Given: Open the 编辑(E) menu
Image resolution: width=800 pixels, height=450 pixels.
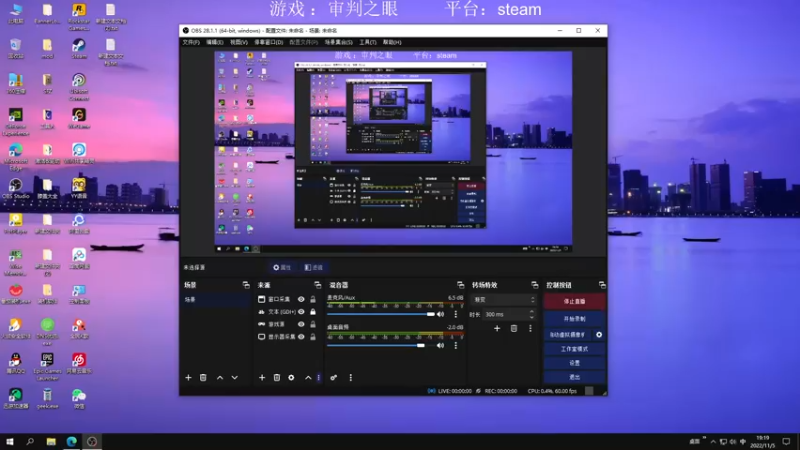Looking at the screenshot, I should [214, 42].
